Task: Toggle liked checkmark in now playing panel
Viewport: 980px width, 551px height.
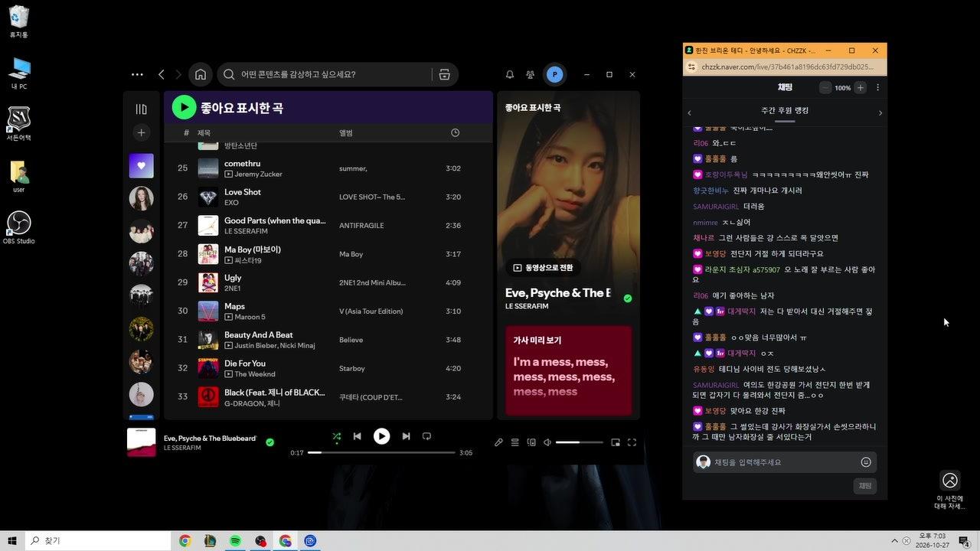Action: [628, 298]
